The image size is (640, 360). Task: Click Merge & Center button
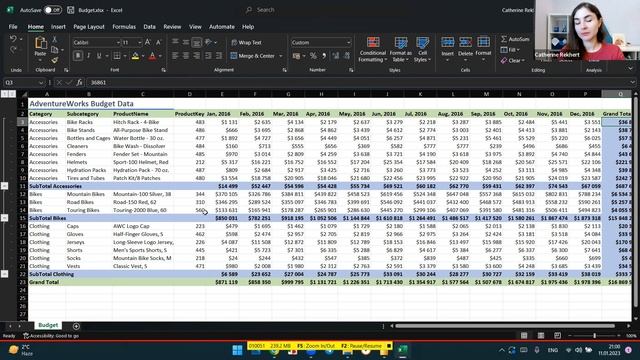(253, 56)
